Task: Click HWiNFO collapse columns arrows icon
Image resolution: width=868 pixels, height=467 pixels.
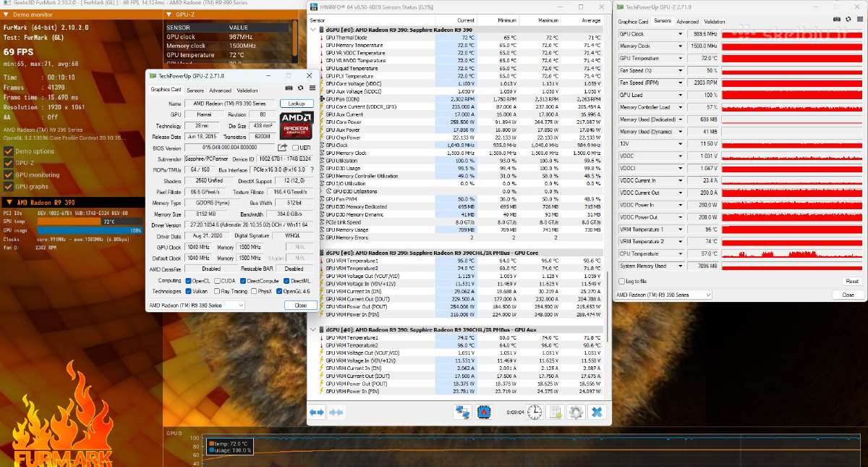Action: pos(336,412)
